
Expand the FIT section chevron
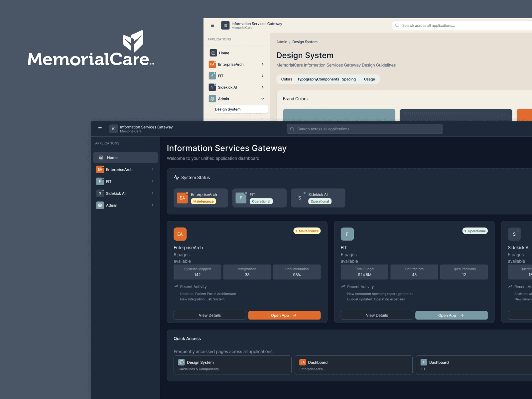(x=152, y=181)
